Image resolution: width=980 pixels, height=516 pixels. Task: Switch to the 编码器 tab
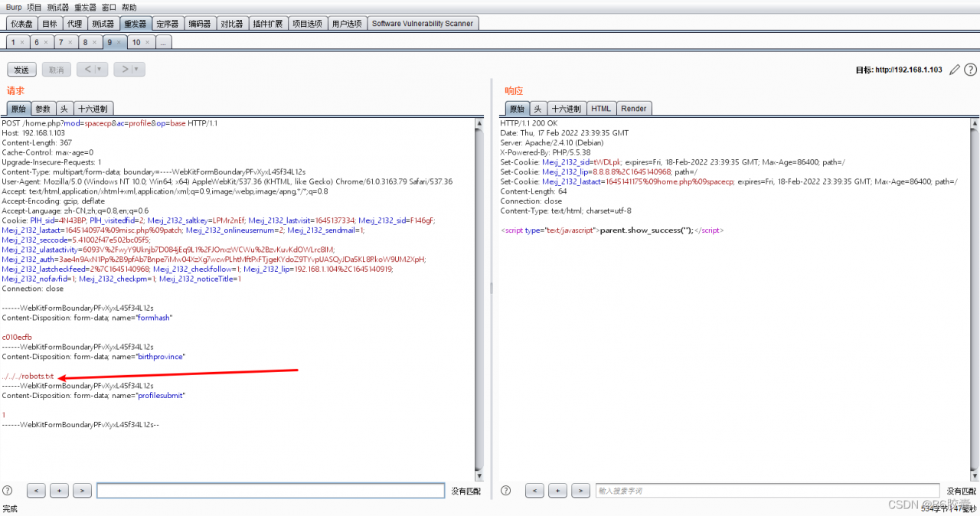click(x=199, y=24)
